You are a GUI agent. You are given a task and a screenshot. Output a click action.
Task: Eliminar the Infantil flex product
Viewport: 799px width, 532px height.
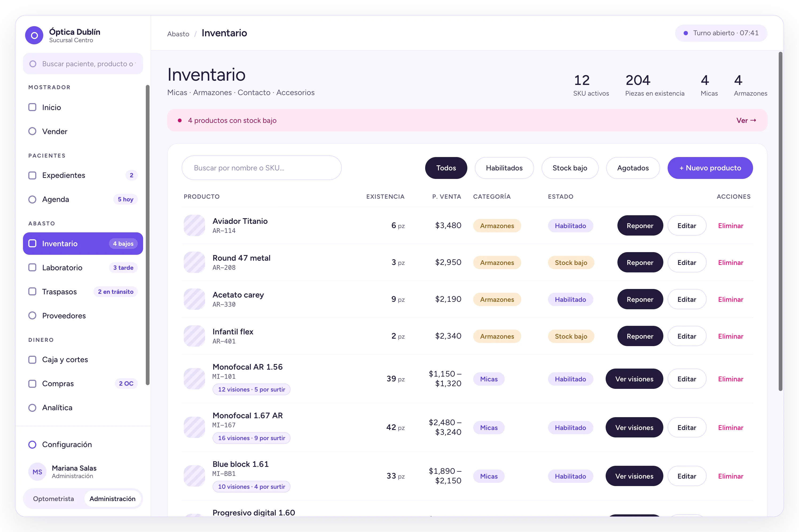point(730,336)
